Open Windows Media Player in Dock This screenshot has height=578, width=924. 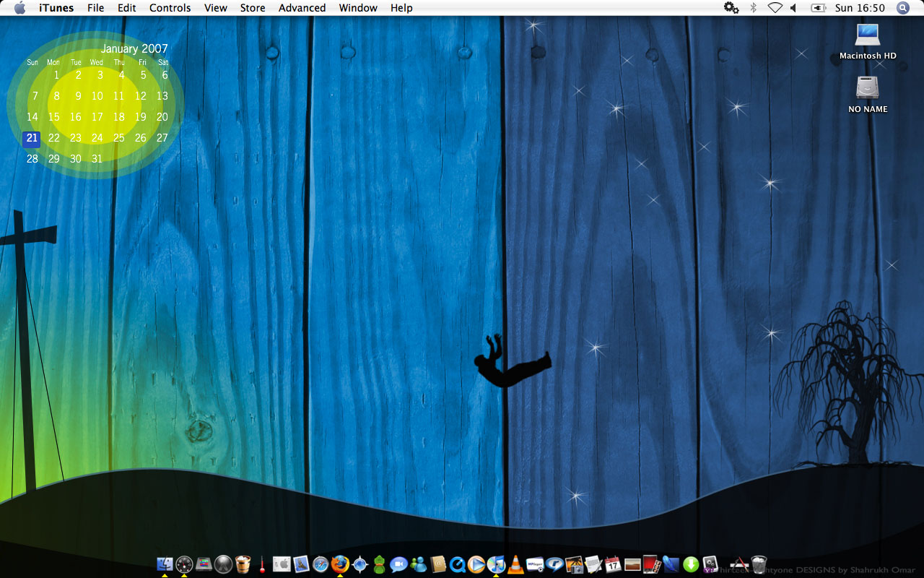coord(476,564)
